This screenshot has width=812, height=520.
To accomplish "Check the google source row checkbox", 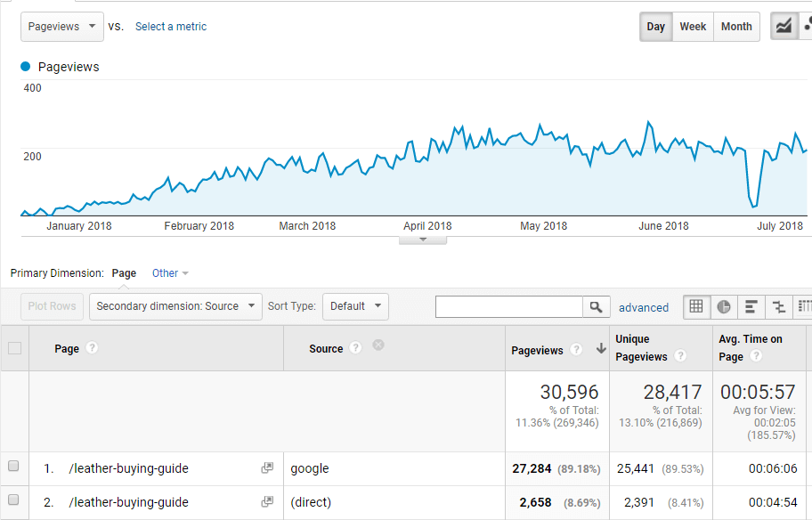I will (14, 465).
